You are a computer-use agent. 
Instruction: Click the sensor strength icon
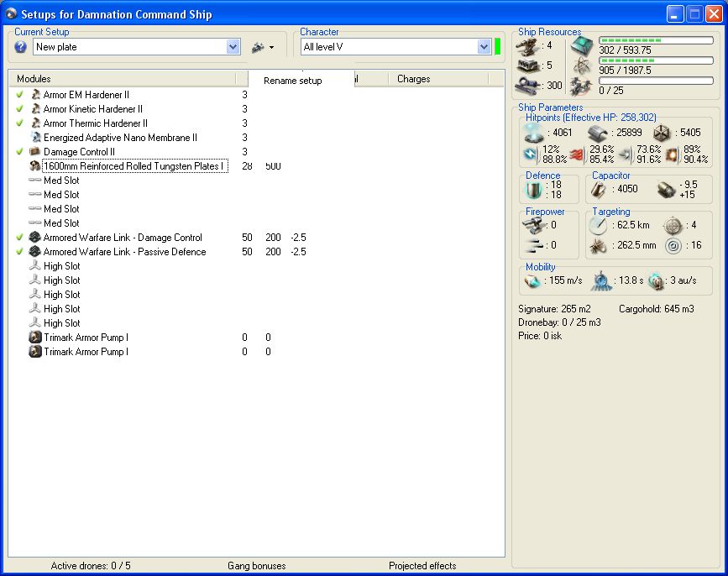coord(673,245)
